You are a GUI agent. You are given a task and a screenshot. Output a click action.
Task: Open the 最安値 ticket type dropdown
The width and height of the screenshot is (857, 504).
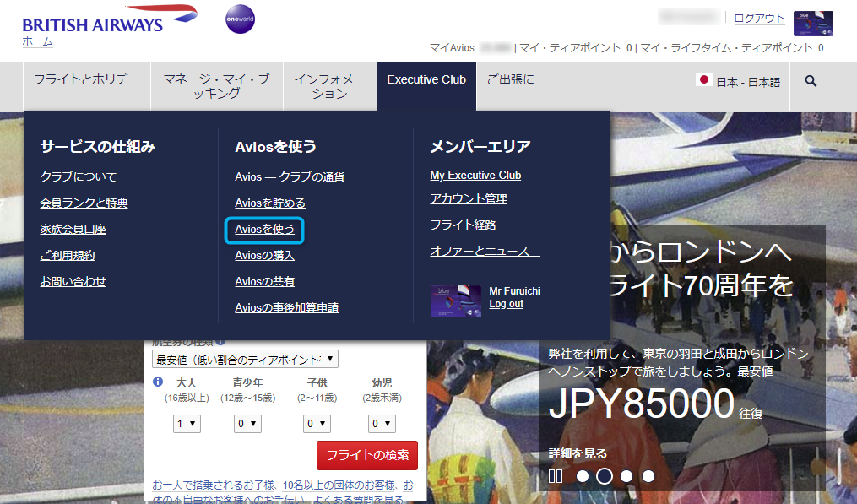click(245, 359)
